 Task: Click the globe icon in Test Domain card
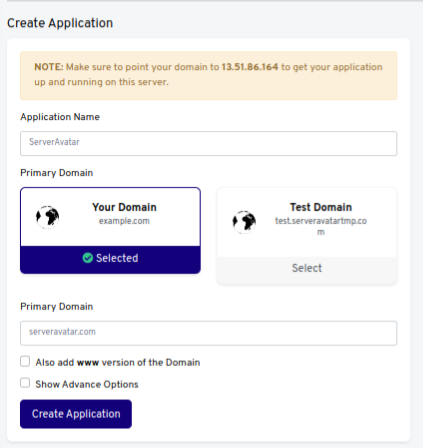coord(244,222)
